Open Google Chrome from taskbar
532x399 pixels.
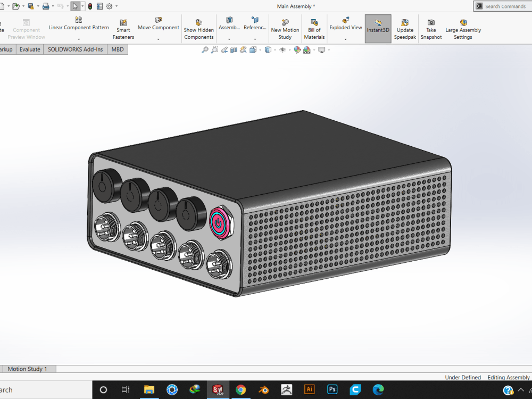tap(240, 390)
